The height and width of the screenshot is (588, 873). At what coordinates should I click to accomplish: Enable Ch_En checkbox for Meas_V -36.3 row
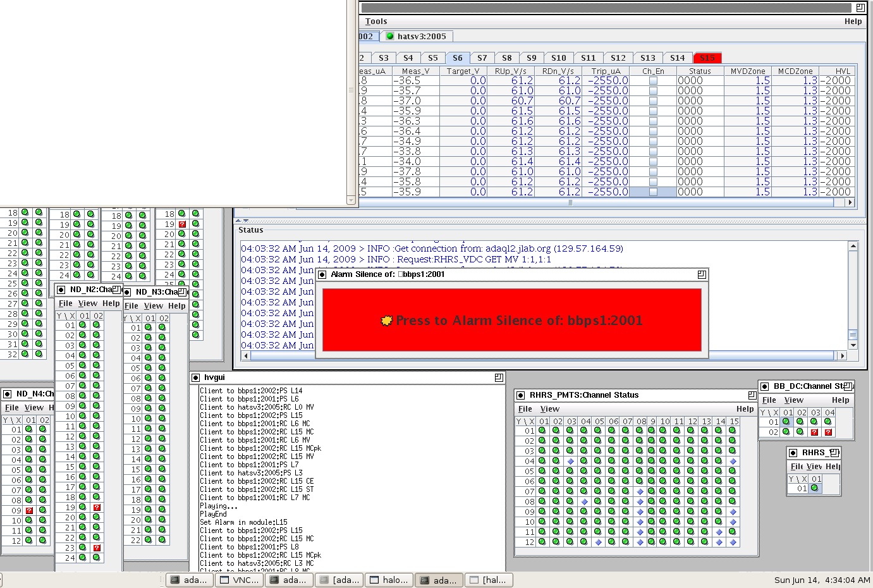(x=653, y=121)
